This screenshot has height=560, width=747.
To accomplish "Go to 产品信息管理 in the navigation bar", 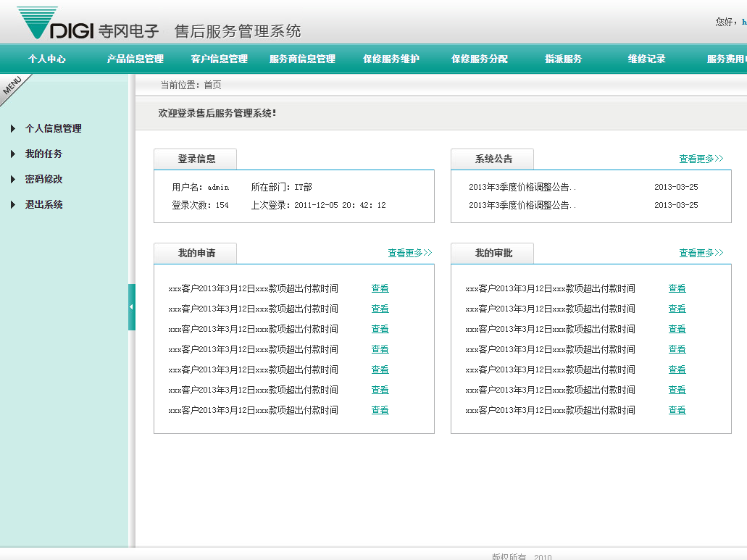I will click(x=135, y=59).
